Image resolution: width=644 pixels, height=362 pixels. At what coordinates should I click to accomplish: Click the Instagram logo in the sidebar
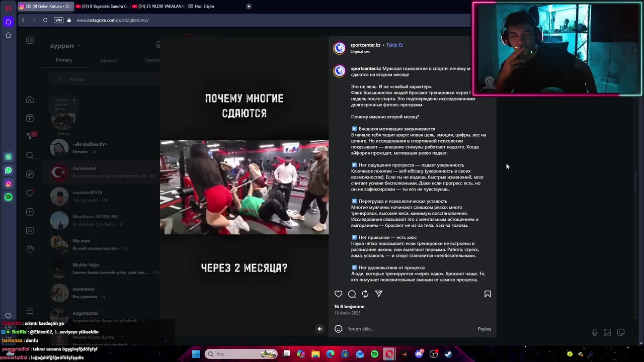click(30, 40)
